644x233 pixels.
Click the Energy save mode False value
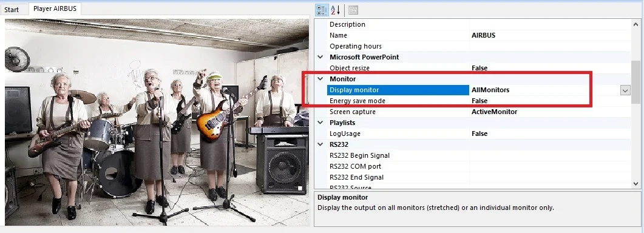coord(480,101)
